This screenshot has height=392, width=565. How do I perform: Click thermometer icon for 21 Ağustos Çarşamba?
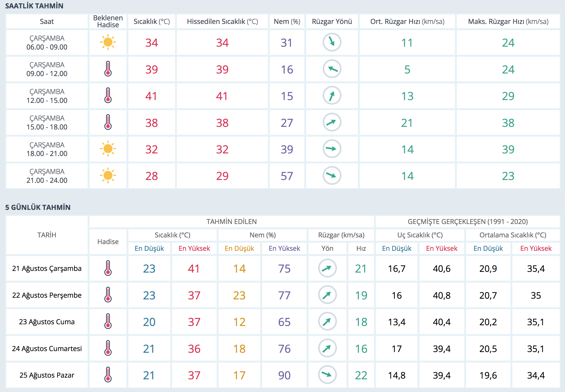point(108,268)
